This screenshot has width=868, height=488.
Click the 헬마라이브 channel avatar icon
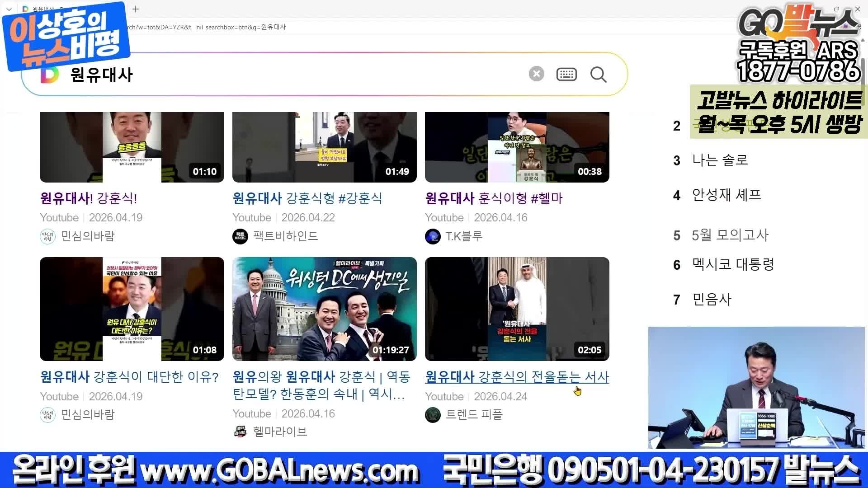(x=240, y=432)
